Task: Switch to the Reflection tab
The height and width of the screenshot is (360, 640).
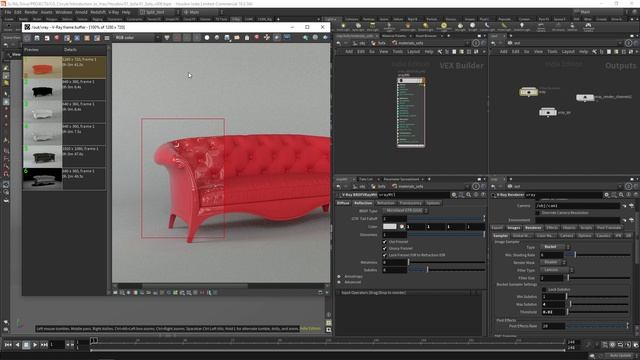Action: [363, 203]
